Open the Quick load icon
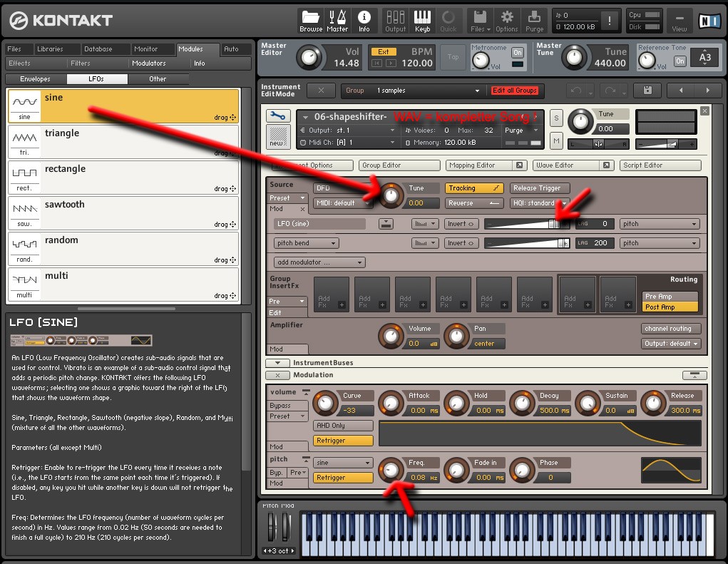Screen dimensions: 728x564 [448, 21]
